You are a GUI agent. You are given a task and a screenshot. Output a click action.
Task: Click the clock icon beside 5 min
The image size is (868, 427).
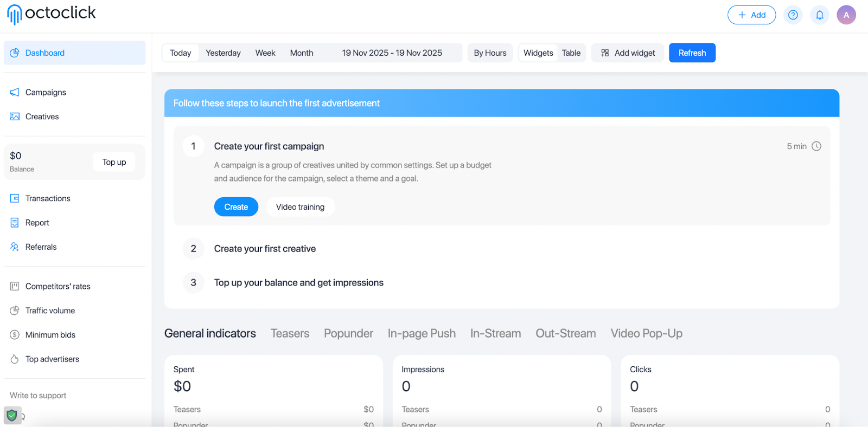pos(816,146)
